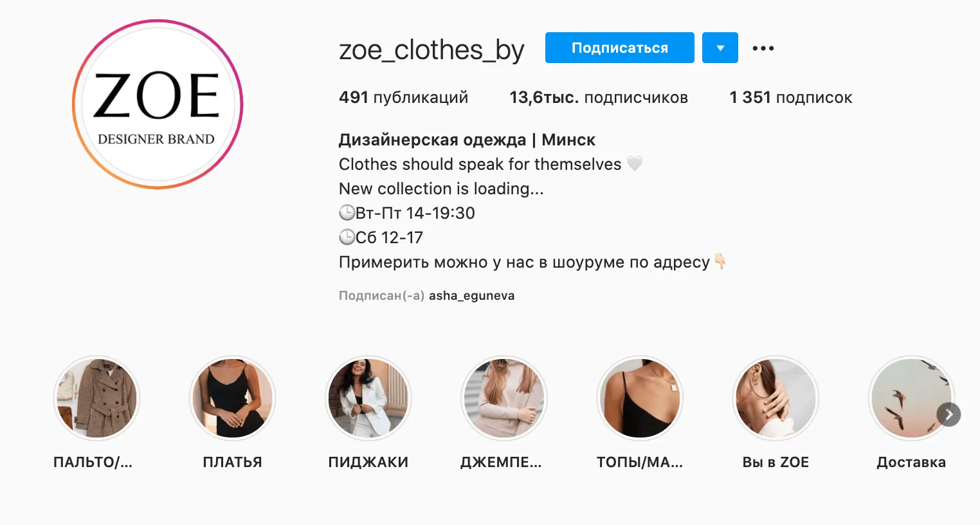Image resolution: width=980 pixels, height=525 pixels.
Task: Expand suggested accounts dropdown arrow button
Action: click(x=720, y=48)
